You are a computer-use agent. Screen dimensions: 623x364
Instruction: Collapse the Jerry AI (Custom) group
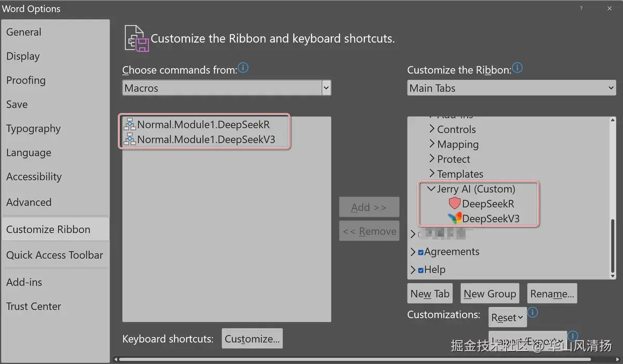tap(431, 189)
